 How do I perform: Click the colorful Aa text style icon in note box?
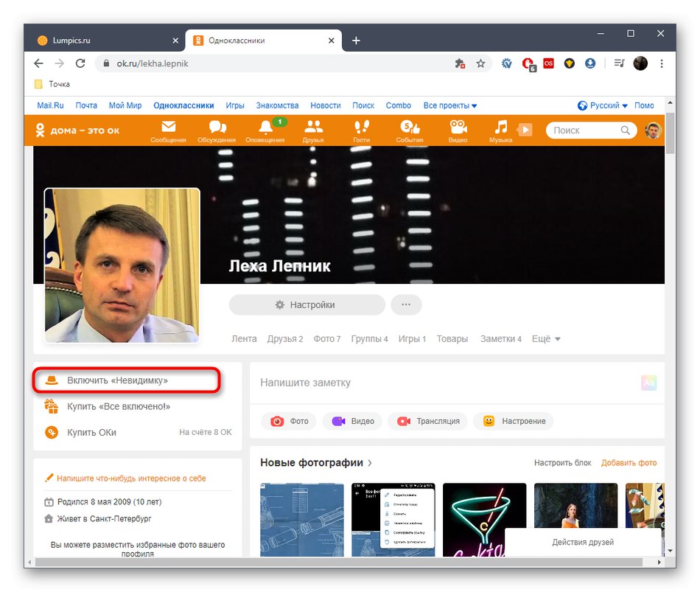point(648,383)
